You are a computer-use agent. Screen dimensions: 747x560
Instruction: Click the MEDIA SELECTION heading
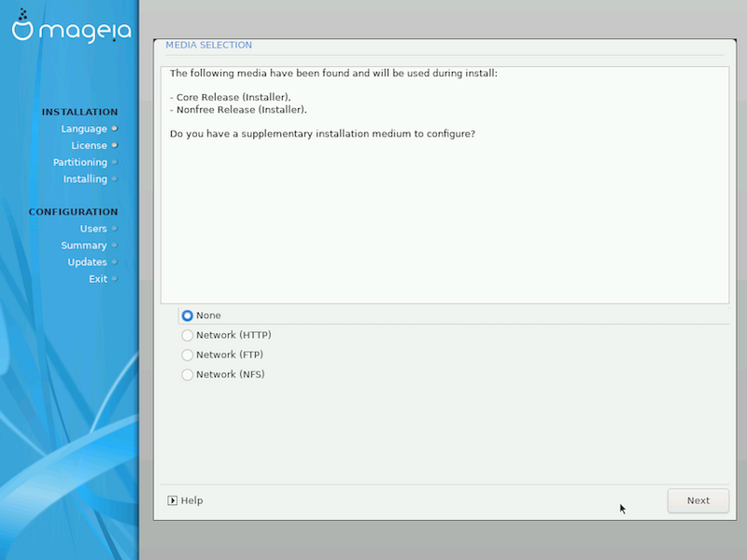(x=208, y=45)
